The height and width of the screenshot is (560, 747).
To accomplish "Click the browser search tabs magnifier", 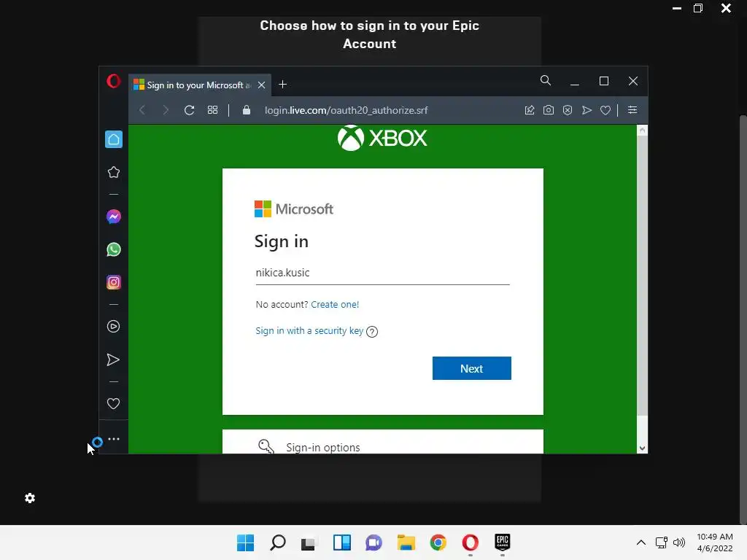I will click(x=546, y=80).
